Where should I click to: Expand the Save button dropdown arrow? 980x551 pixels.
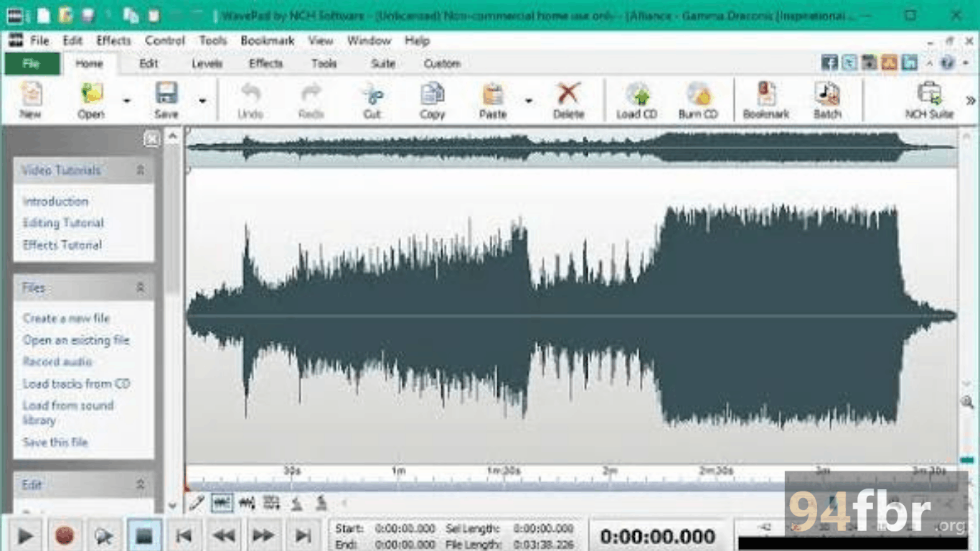click(x=202, y=100)
